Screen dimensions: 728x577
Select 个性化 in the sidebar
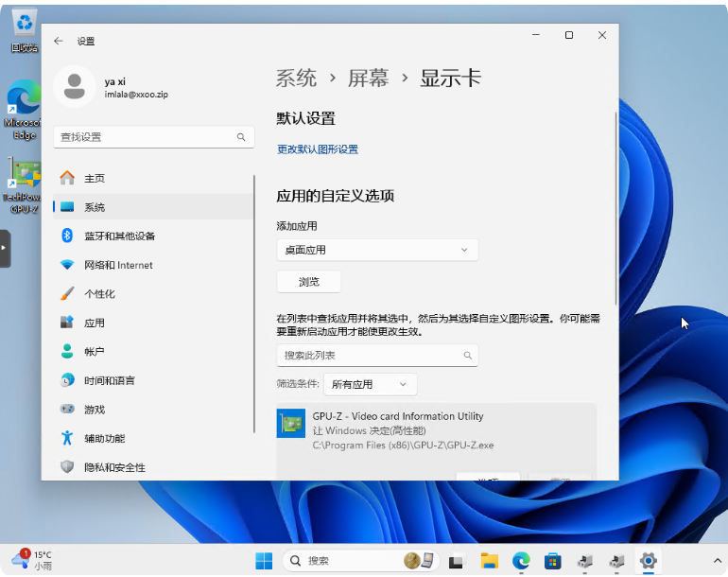[x=153, y=293]
